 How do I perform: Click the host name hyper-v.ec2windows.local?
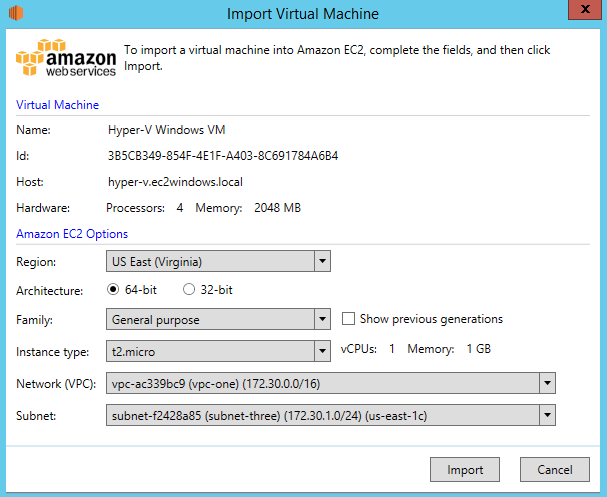[175, 182]
